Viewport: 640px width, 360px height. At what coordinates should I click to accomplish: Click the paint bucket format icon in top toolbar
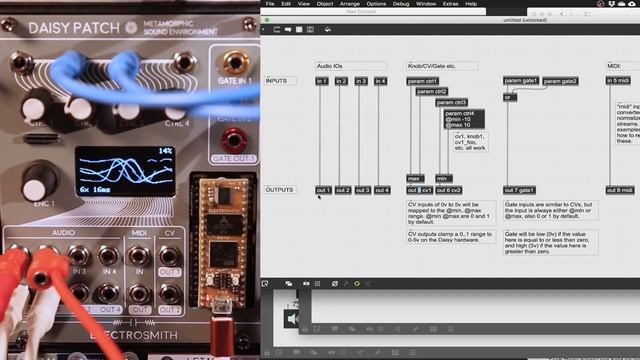pos(327,29)
